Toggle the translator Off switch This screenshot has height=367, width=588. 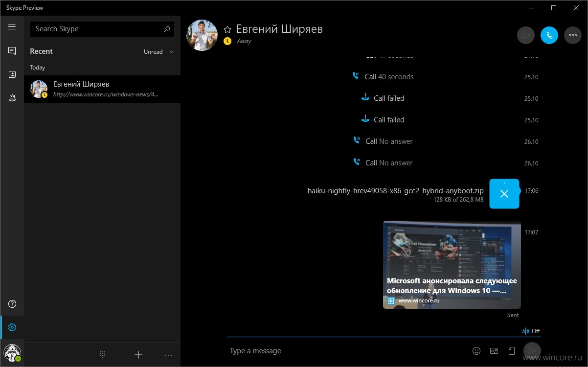click(531, 331)
